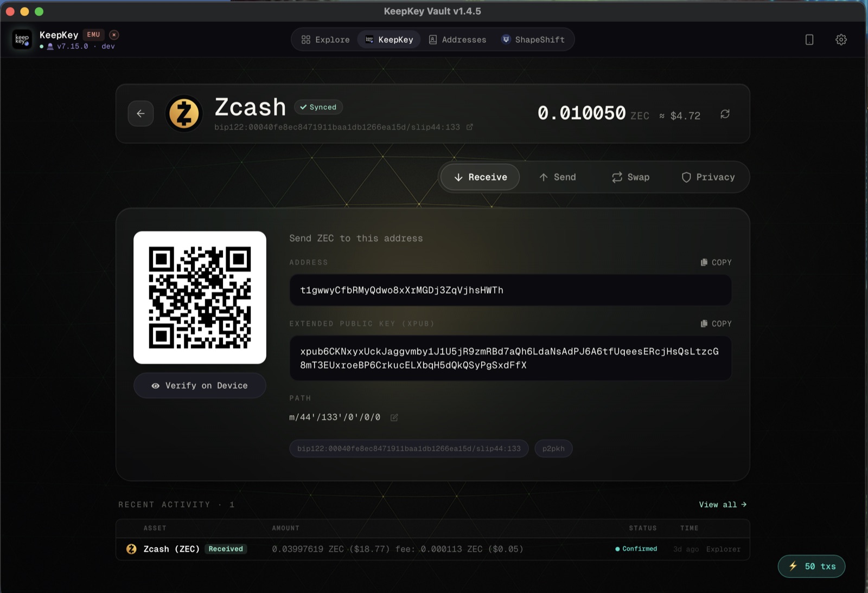Click the bip122 slip44:133 chip
Image resolution: width=868 pixels, height=593 pixels.
(409, 449)
